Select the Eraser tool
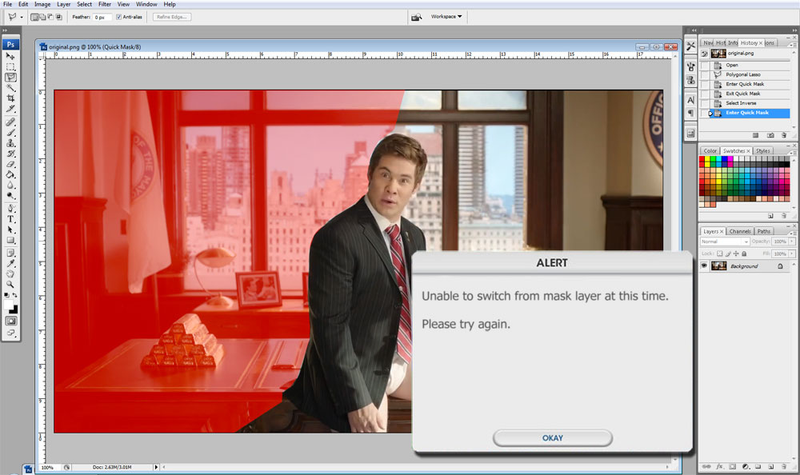This screenshot has height=475, width=800. pyautogui.click(x=11, y=164)
